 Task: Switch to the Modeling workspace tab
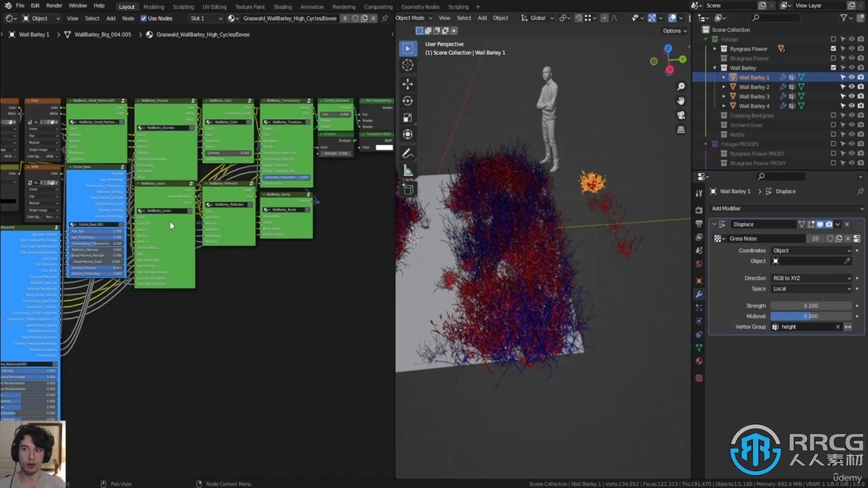coord(153,7)
